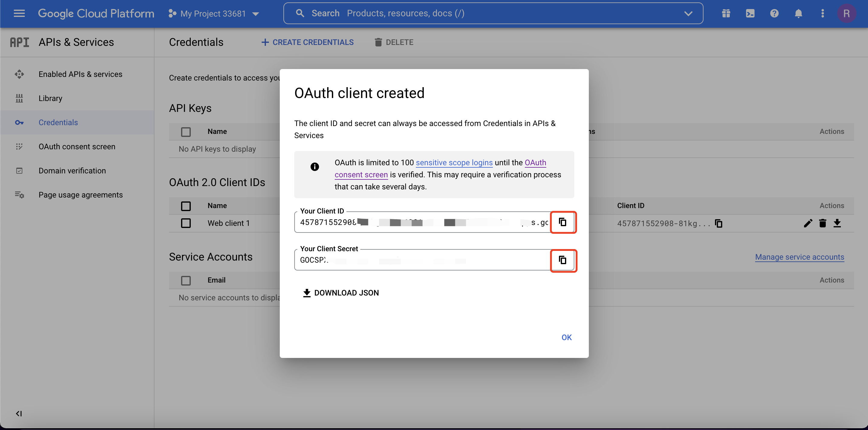Copy the Client Secret value
Viewport: 868px width, 430px height.
[x=563, y=260]
